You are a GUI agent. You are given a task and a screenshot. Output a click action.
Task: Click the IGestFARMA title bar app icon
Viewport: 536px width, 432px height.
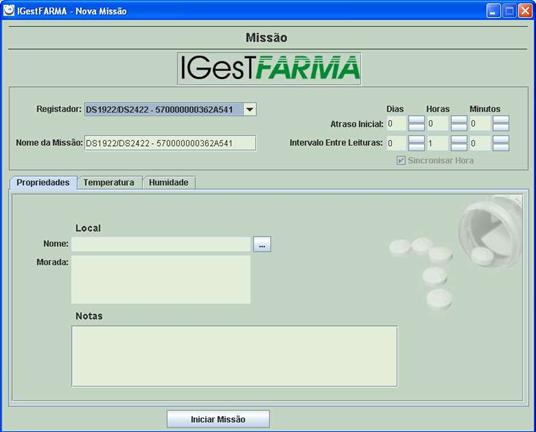coord(9,10)
